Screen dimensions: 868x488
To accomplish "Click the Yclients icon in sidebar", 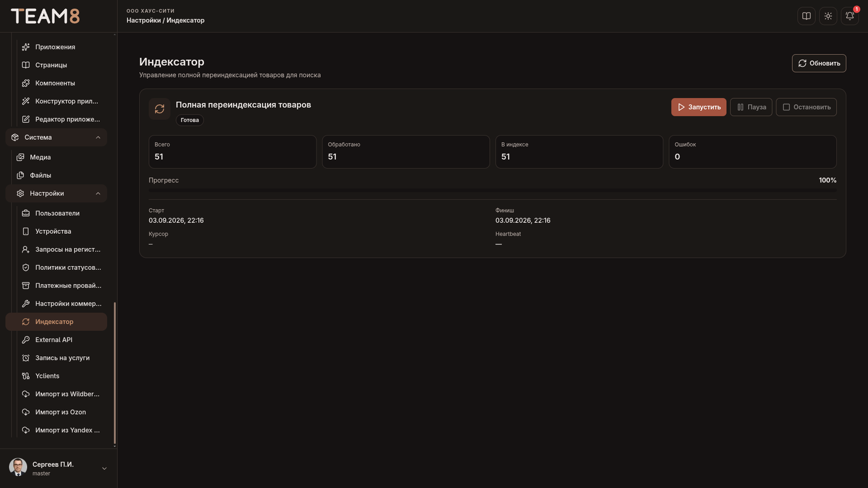I will pyautogui.click(x=26, y=376).
